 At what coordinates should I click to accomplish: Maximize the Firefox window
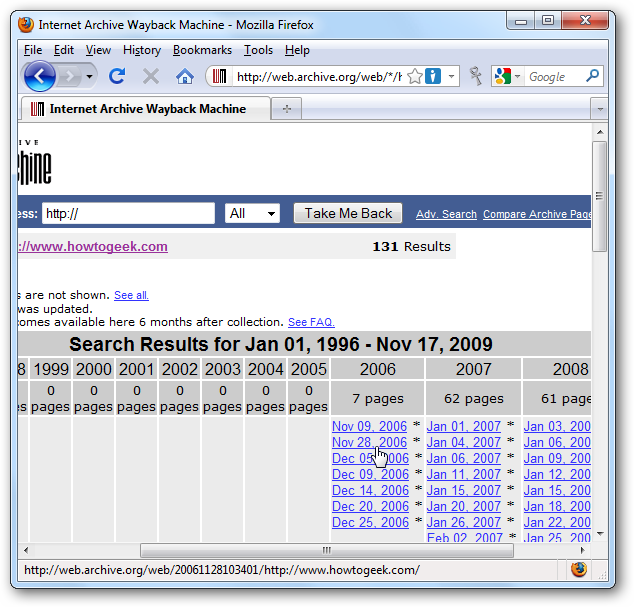point(548,21)
